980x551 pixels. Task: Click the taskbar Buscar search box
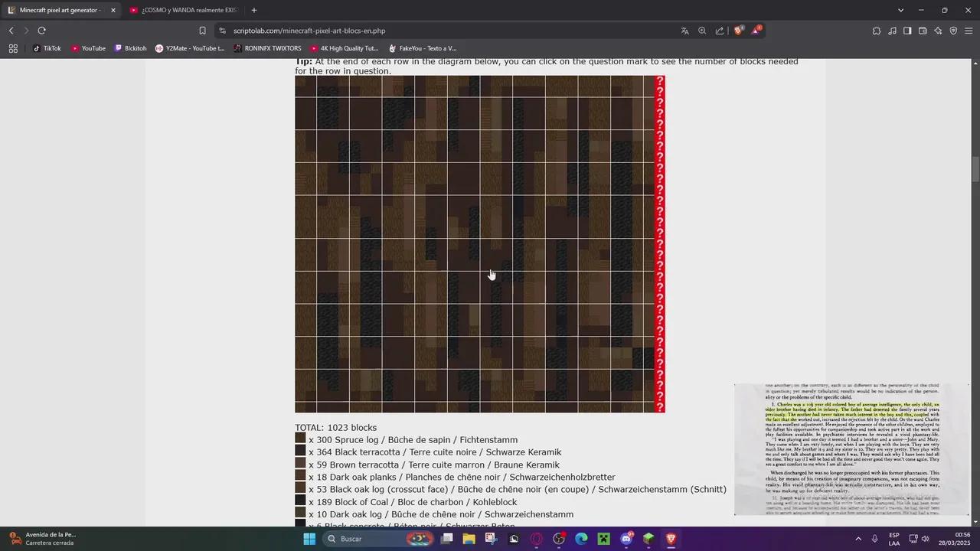pos(380,539)
